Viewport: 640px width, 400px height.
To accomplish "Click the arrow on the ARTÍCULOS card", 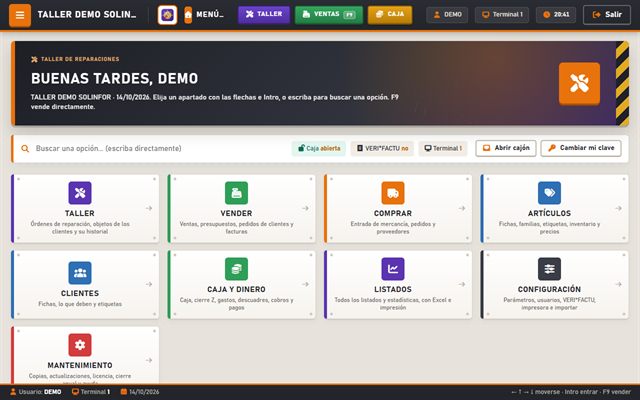I will point(618,208).
